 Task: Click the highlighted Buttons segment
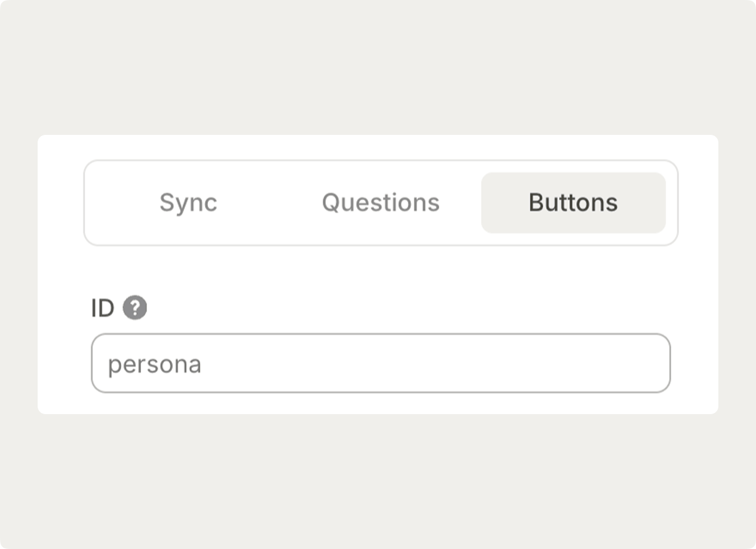pos(573,202)
